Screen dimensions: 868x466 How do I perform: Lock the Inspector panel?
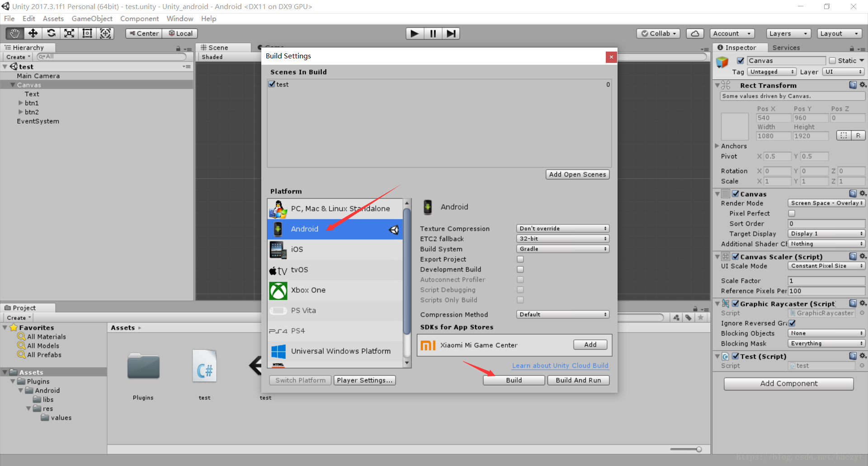[852, 48]
